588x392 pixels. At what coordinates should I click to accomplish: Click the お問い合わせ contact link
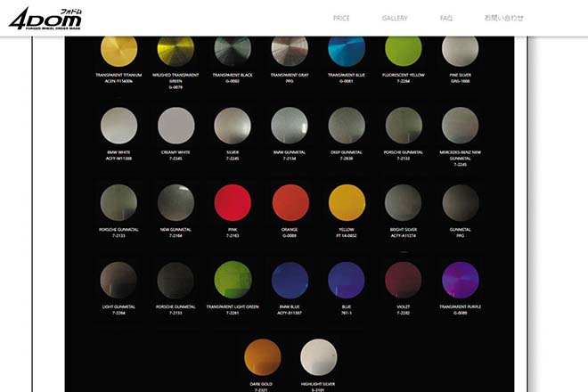point(503,18)
